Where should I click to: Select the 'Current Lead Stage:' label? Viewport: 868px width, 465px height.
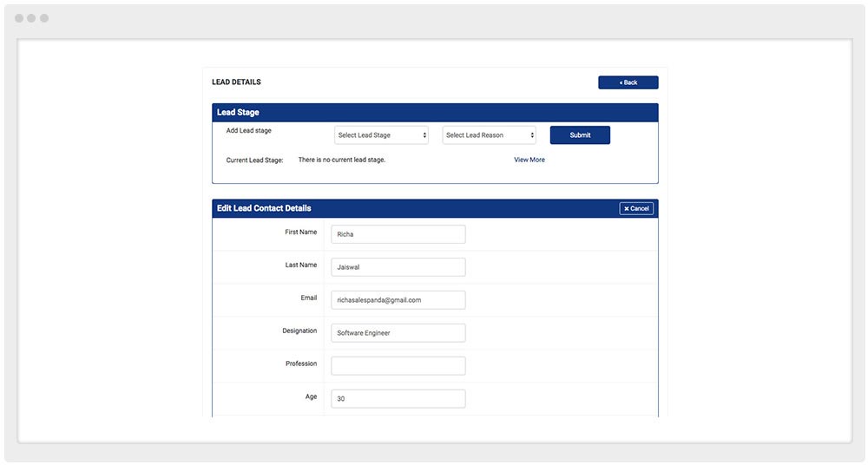254,160
